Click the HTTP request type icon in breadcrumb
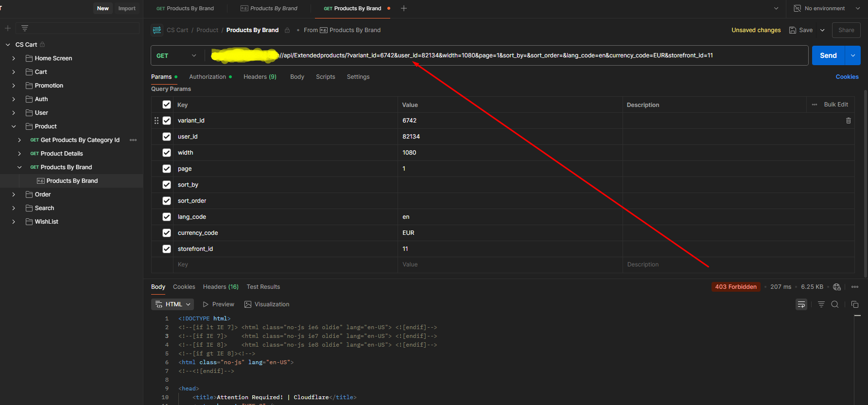868x405 pixels. point(157,30)
